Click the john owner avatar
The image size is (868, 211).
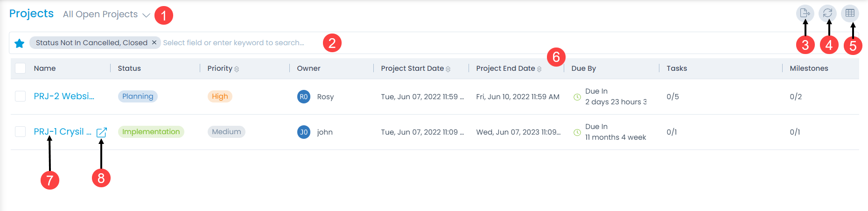pyautogui.click(x=303, y=132)
